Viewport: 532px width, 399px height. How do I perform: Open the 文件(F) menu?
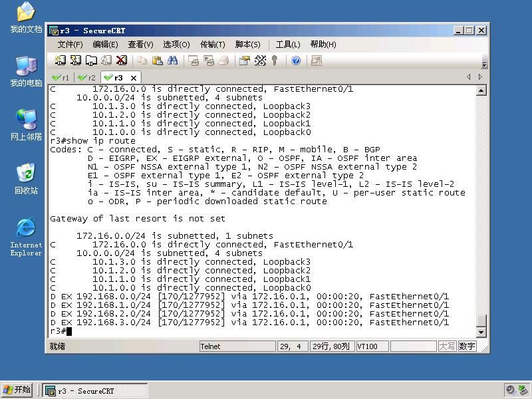70,45
